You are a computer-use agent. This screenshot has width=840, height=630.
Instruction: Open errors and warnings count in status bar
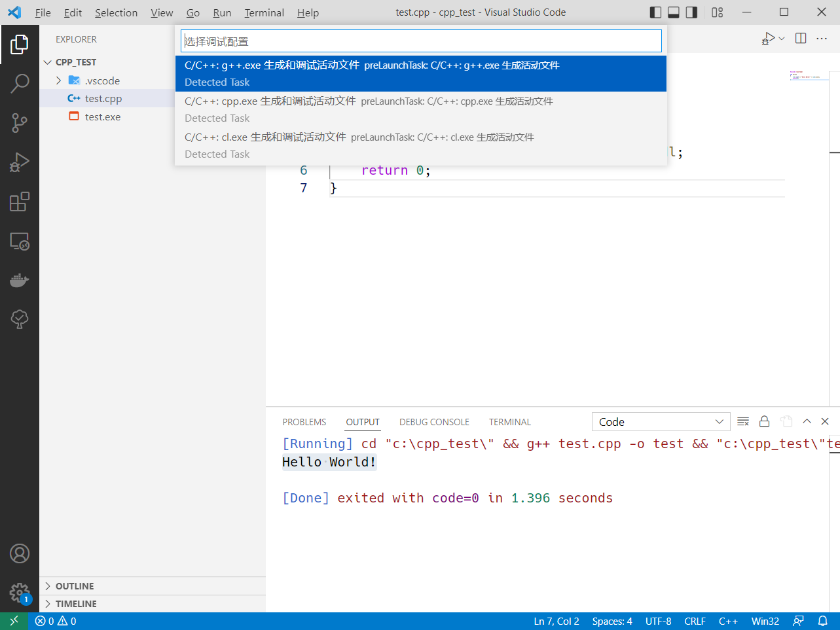tap(56, 621)
